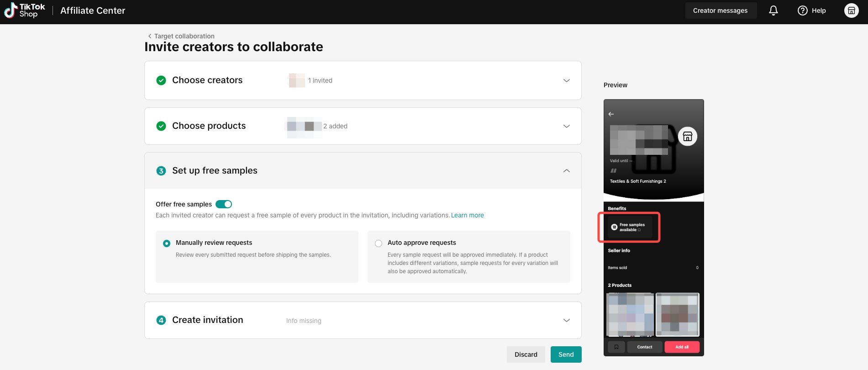
Task: Click the back arrow in preview
Action: (611, 114)
